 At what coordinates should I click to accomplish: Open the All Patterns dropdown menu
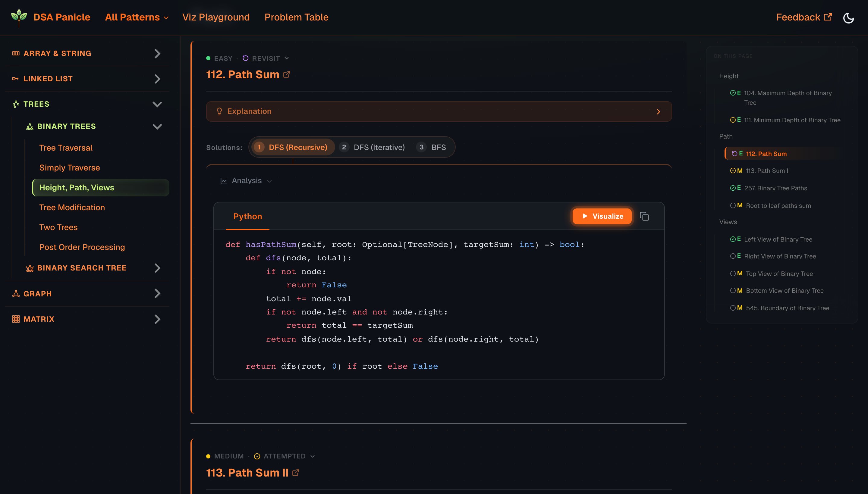click(x=137, y=17)
